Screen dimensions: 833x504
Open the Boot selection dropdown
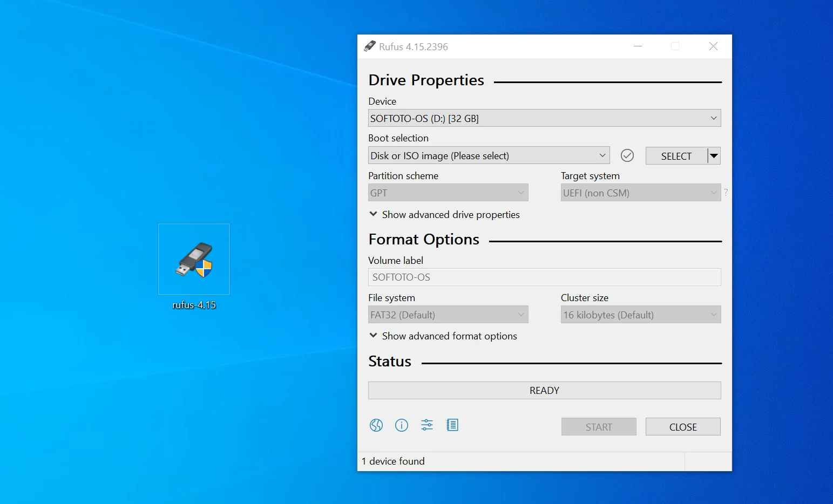pyautogui.click(x=489, y=155)
